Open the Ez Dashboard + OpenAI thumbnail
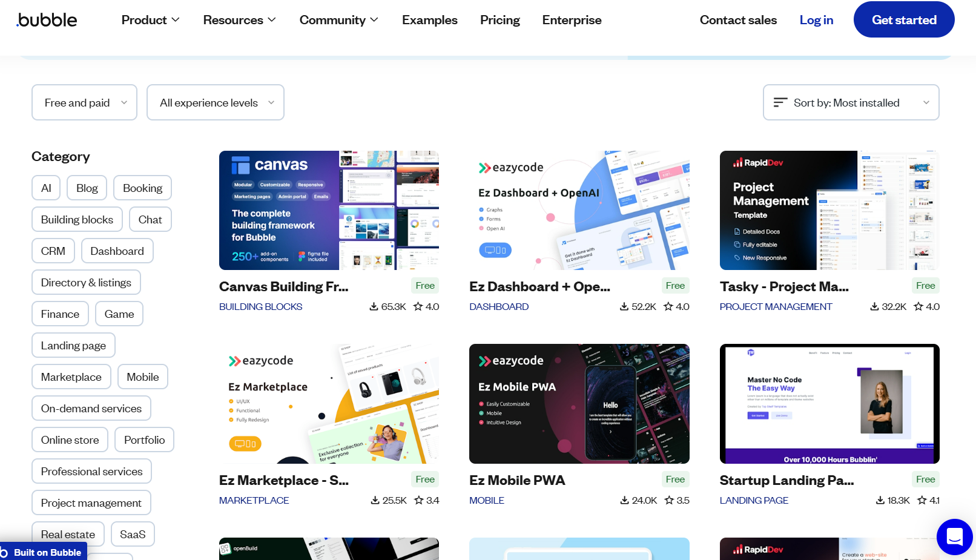976x560 pixels. (579, 210)
